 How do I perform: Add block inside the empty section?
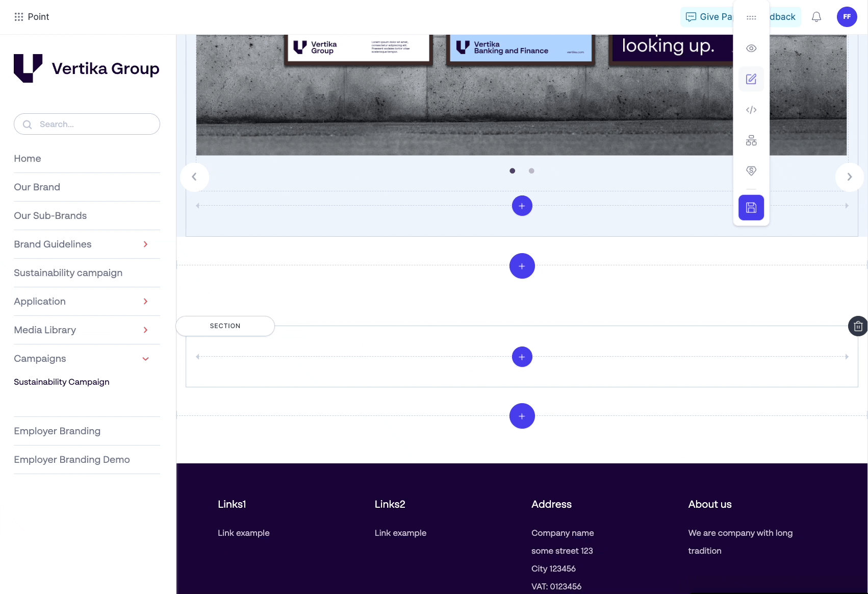522,357
